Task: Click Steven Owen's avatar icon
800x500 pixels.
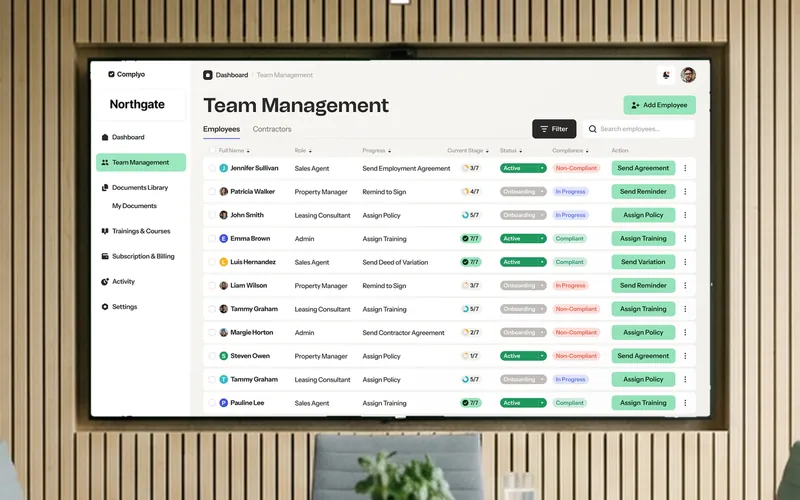Action: point(223,356)
